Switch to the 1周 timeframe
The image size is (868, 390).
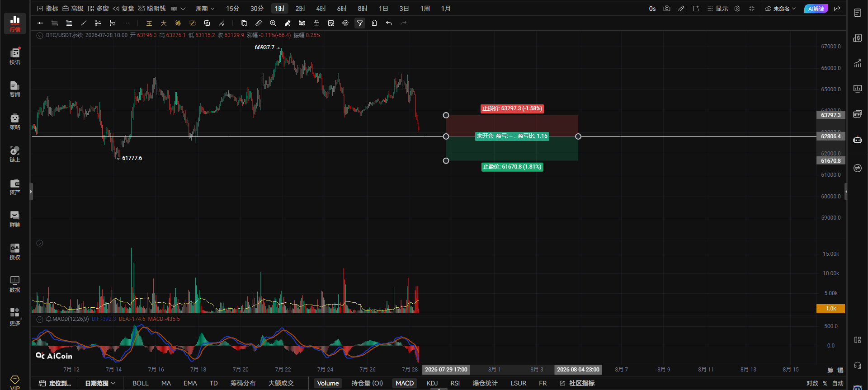click(425, 9)
